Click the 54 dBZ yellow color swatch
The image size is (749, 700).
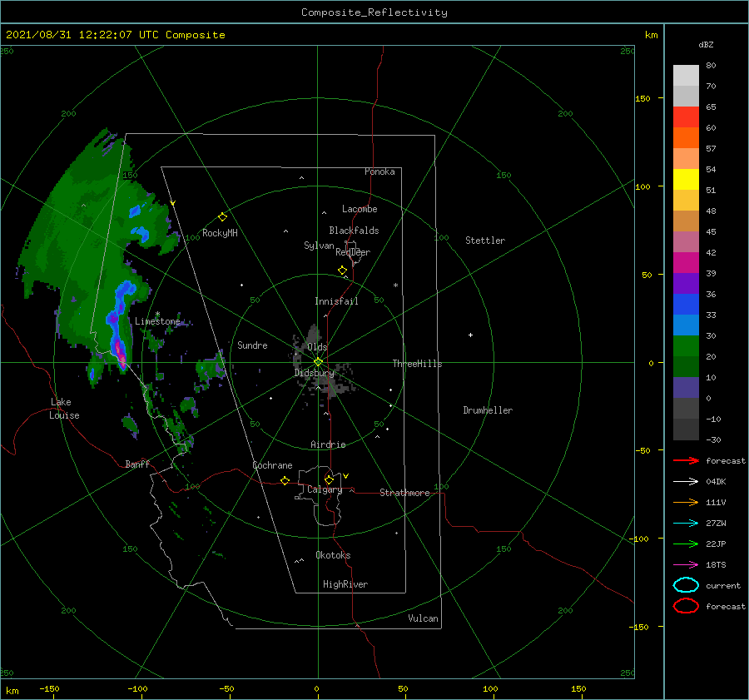tap(686, 179)
